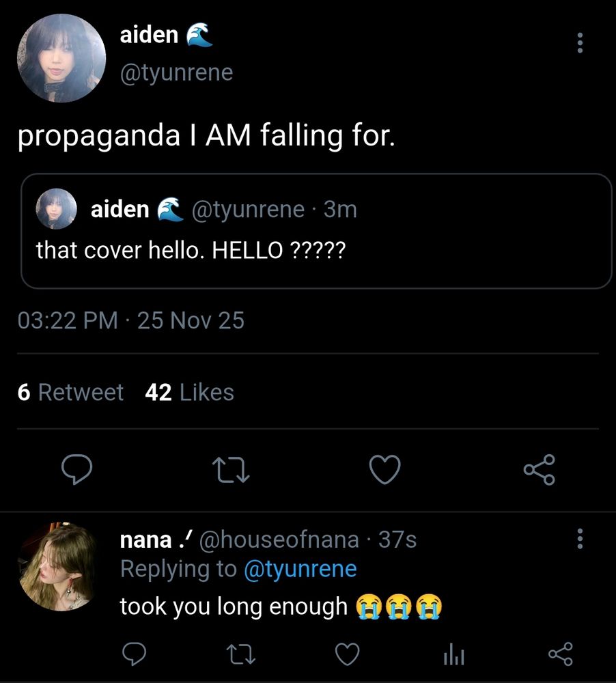The width and height of the screenshot is (616, 683).
Task: Open blue @tyunrene mention in reply
Action: tap(300, 569)
